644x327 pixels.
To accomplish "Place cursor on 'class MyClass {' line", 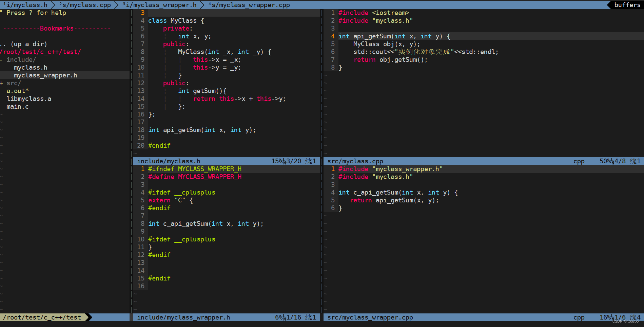I will click(x=176, y=21).
